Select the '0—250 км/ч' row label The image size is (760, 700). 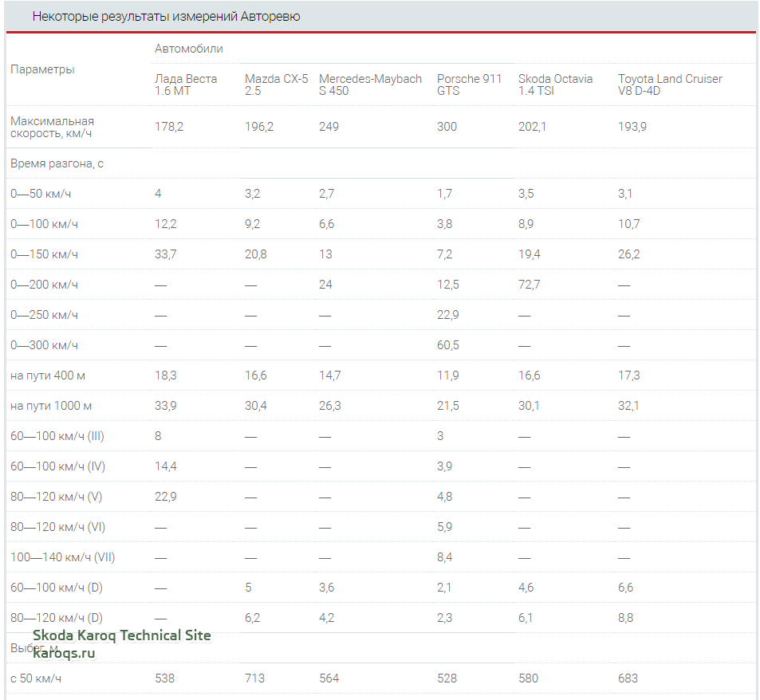[x=44, y=315]
